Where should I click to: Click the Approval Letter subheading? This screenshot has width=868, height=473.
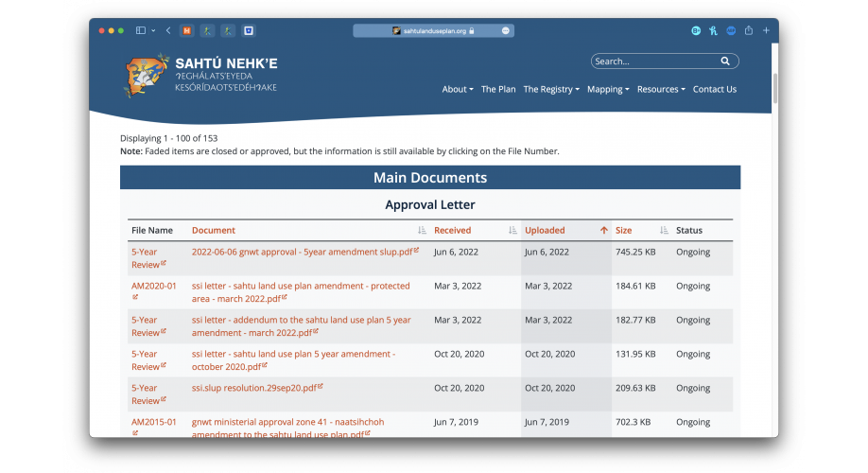point(430,205)
